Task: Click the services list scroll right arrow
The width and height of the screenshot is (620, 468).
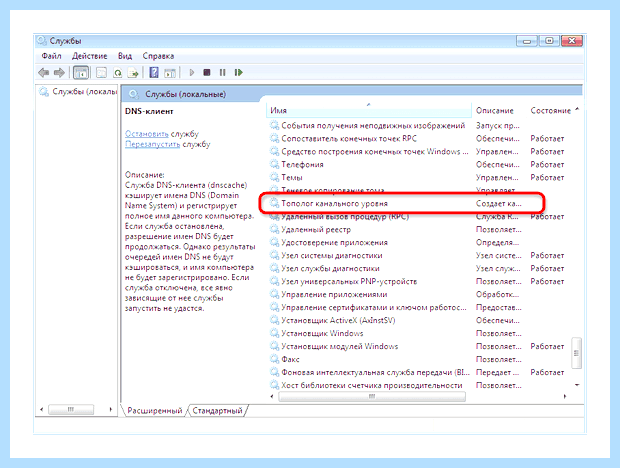Action: click(x=565, y=396)
